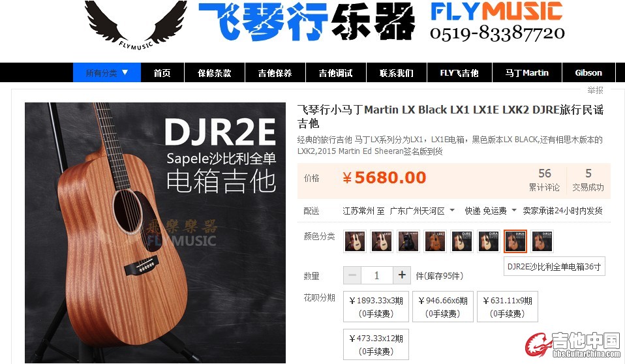Select the DJRA variant thumbnail
625x364 pixels.
pos(488,241)
